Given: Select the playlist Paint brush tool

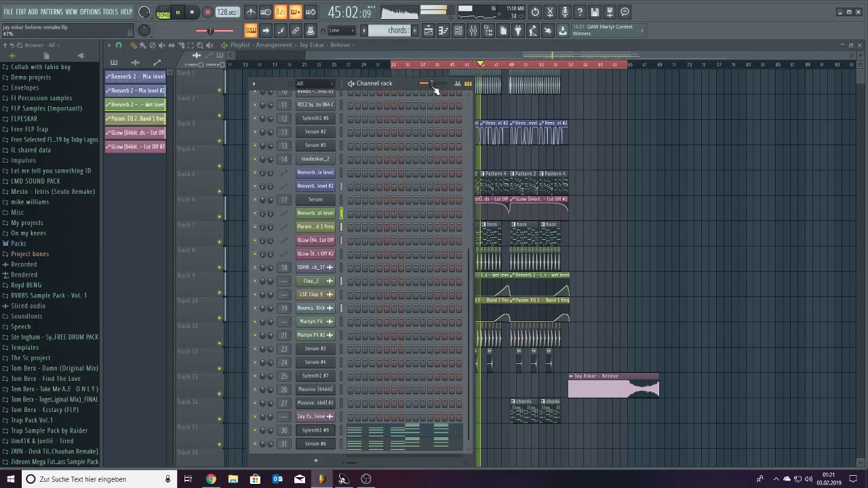Looking at the screenshot, I should (142, 45).
